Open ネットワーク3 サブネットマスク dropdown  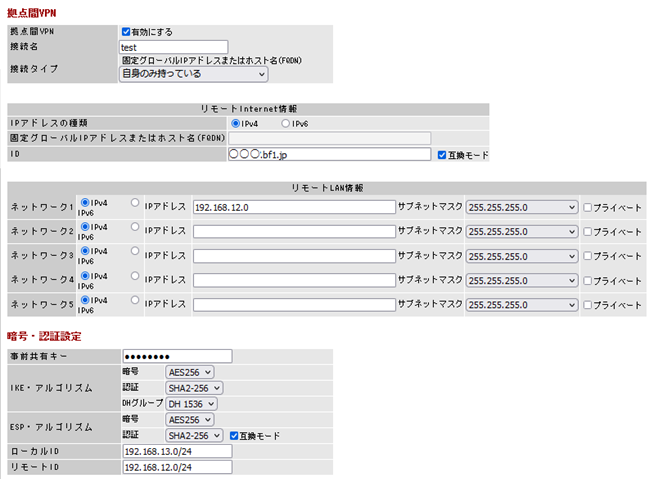coord(522,255)
